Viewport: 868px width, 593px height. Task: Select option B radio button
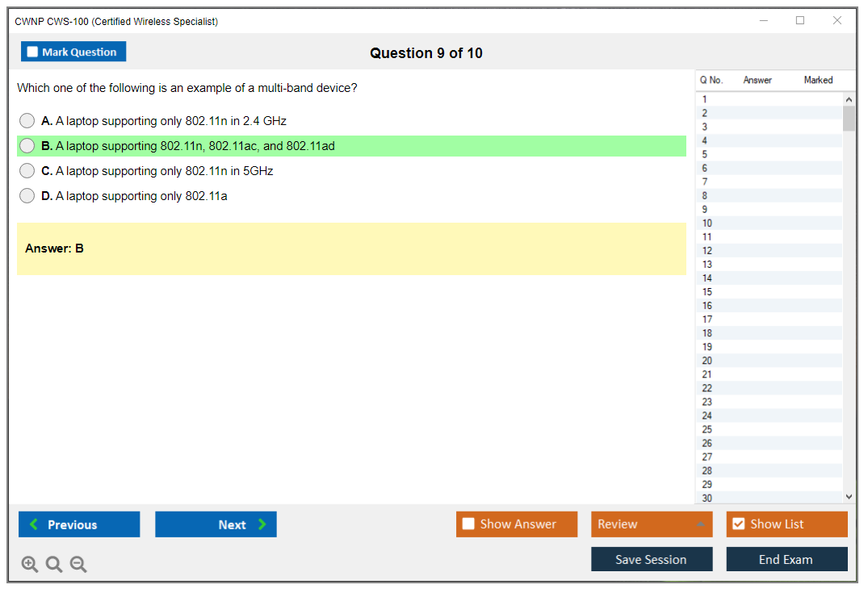tap(27, 146)
